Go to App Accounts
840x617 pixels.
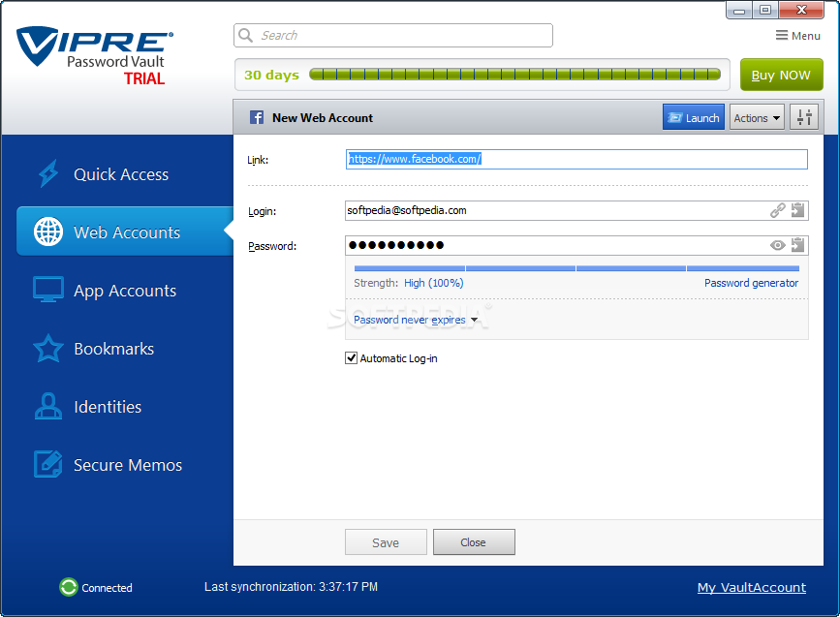click(124, 291)
